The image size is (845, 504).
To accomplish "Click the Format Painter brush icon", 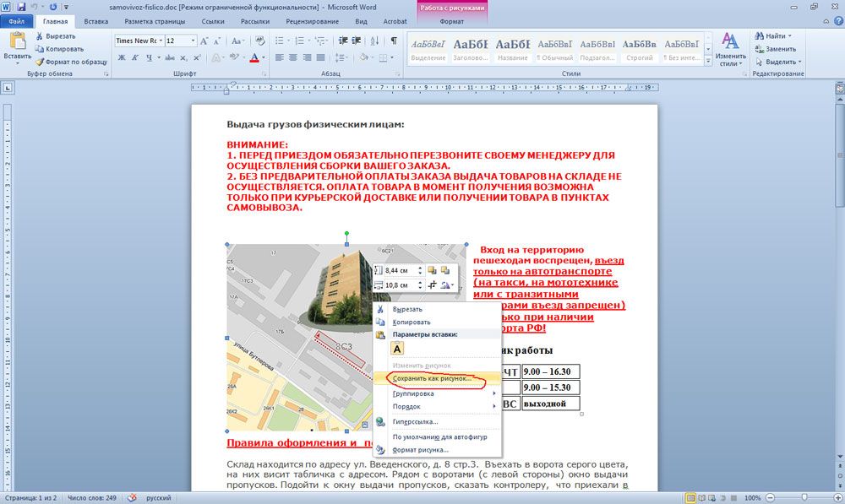I will [40, 62].
